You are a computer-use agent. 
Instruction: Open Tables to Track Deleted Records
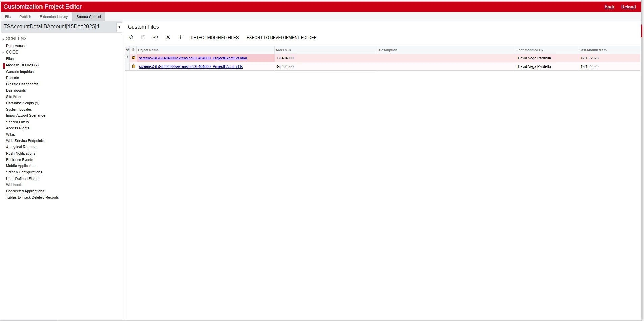[32, 197]
